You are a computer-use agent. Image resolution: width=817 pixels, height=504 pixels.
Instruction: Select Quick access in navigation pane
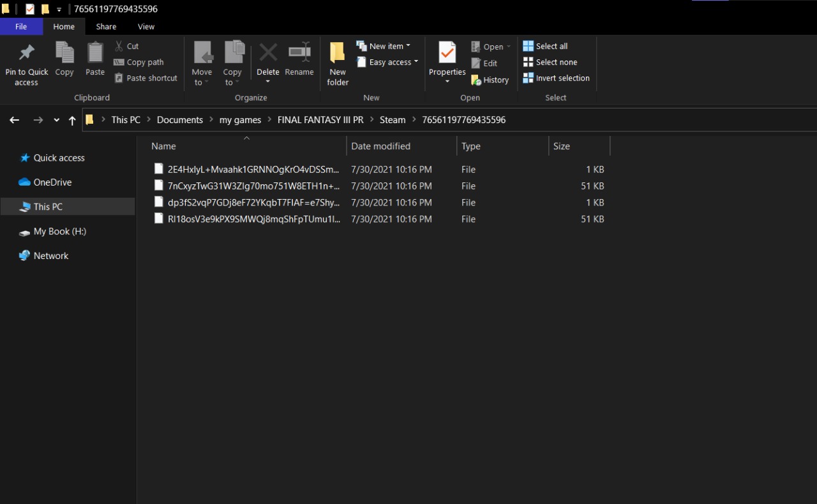coord(59,158)
